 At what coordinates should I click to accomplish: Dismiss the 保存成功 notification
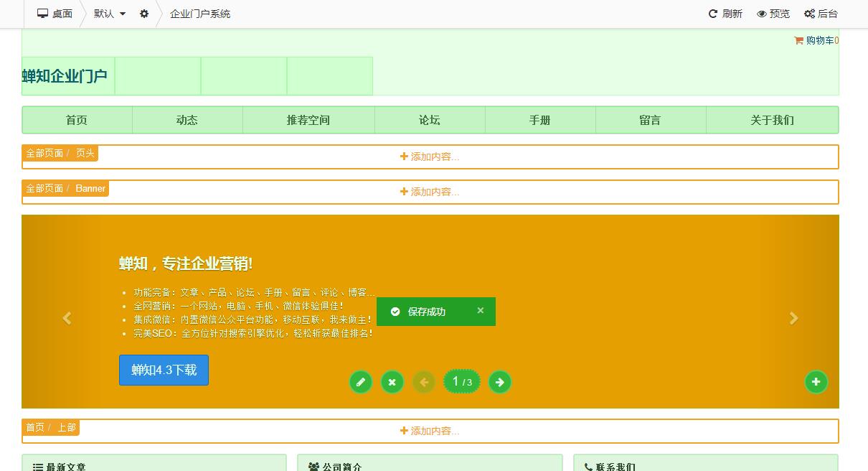(481, 311)
